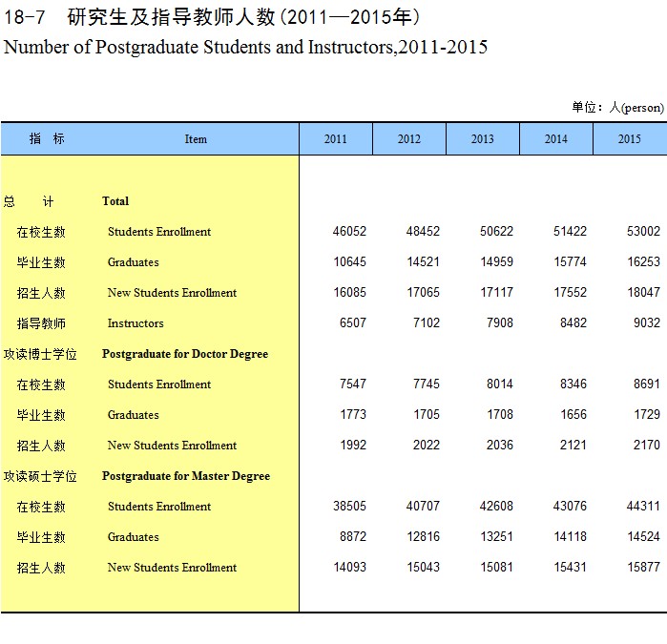The width and height of the screenshot is (667, 644).
Task: Click value 50622 in the 2013 column
Action: click(496, 231)
